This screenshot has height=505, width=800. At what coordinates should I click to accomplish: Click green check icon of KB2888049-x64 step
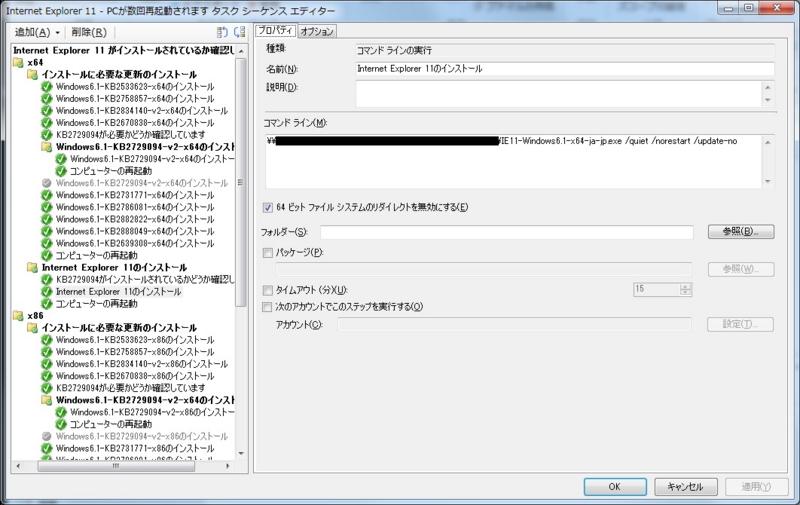click(x=47, y=232)
